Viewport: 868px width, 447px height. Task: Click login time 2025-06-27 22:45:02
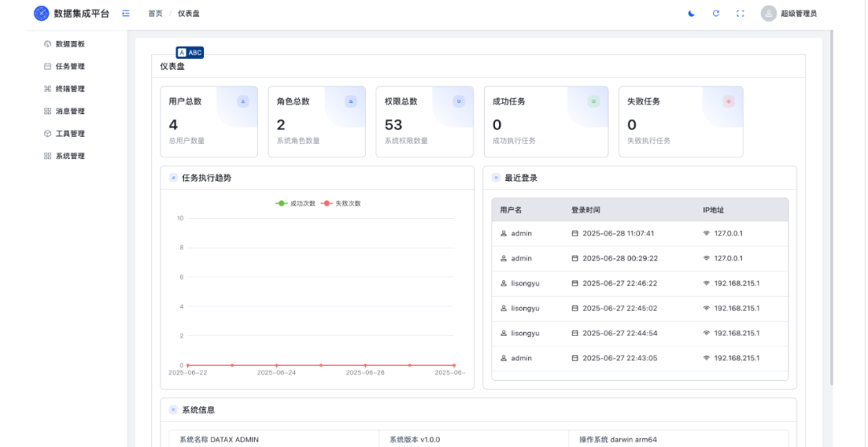(620, 308)
